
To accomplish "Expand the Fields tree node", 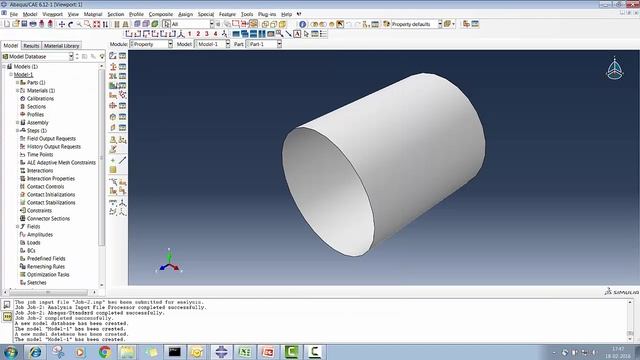I will (18, 227).
